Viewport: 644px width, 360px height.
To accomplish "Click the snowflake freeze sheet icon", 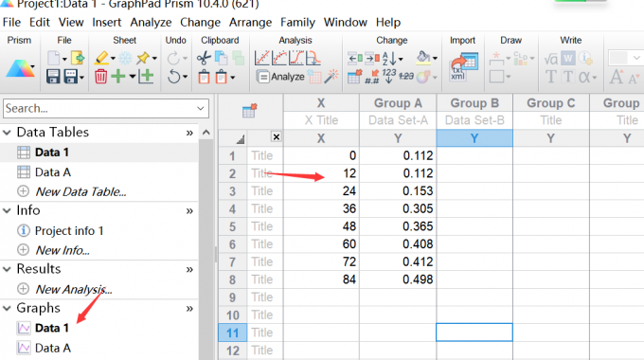I will coord(125,58).
